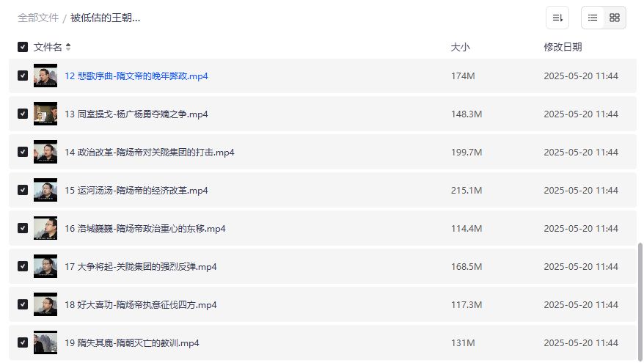Click the 199.7M size value
This screenshot has height=363, width=644.
tap(466, 153)
